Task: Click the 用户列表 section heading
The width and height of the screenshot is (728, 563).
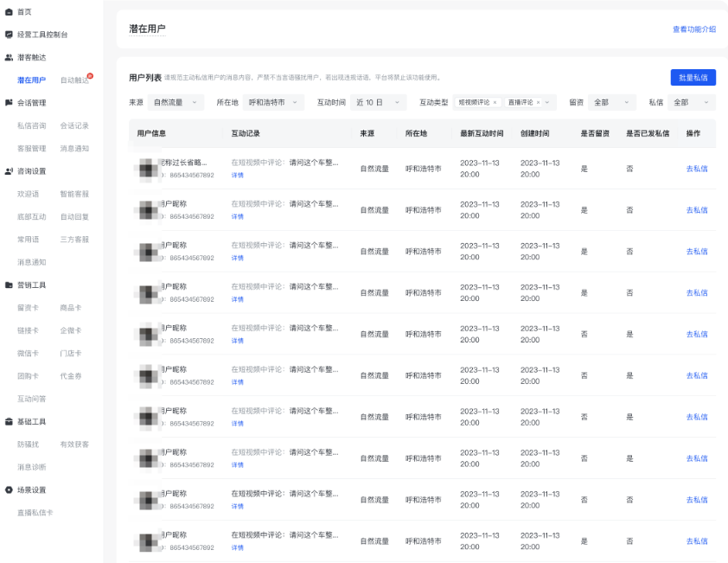Action: [145, 78]
